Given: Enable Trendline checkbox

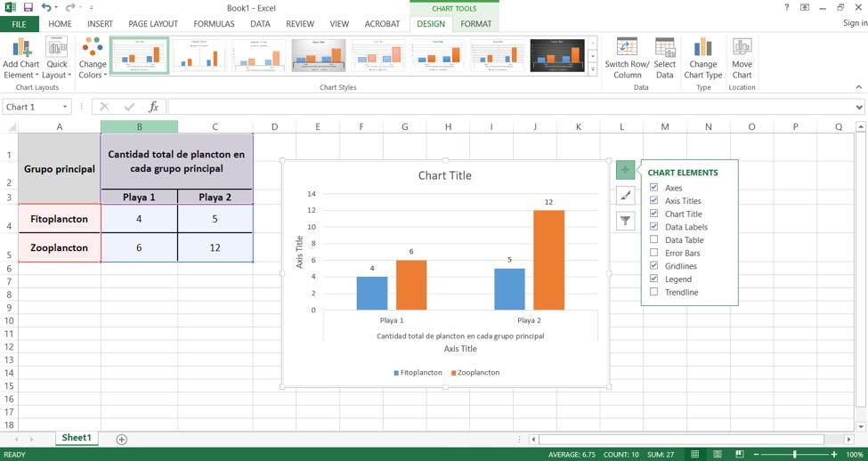Looking at the screenshot, I should tap(653, 292).
